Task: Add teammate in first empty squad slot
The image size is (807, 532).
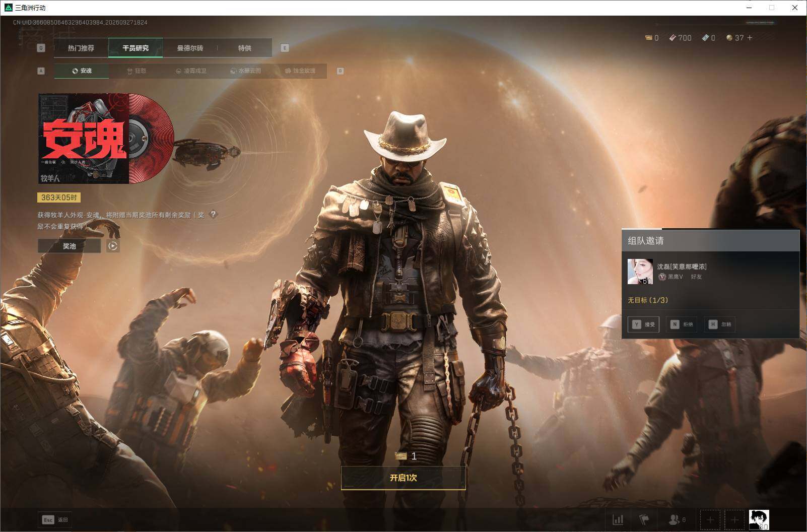Action: click(x=710, y=519)
